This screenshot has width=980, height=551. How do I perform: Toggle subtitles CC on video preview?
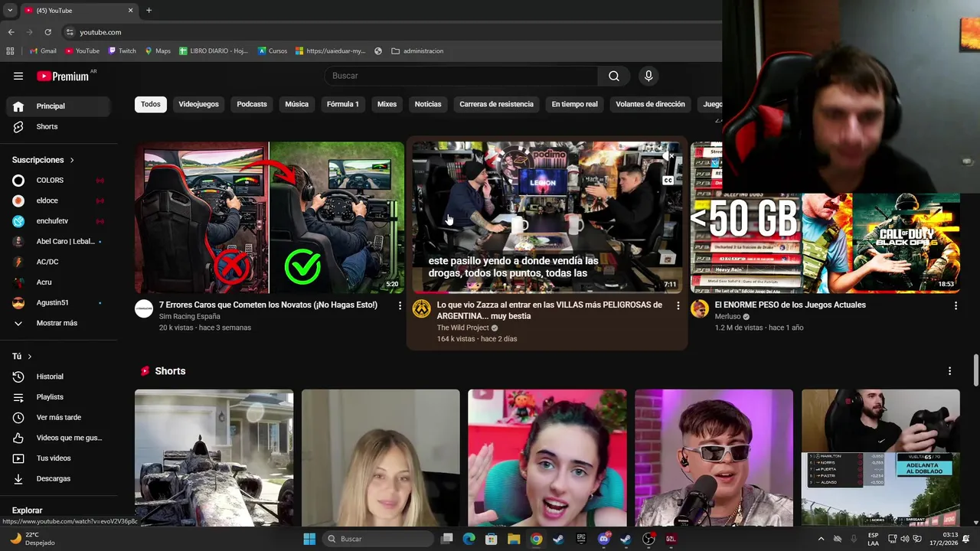point(668,181)
